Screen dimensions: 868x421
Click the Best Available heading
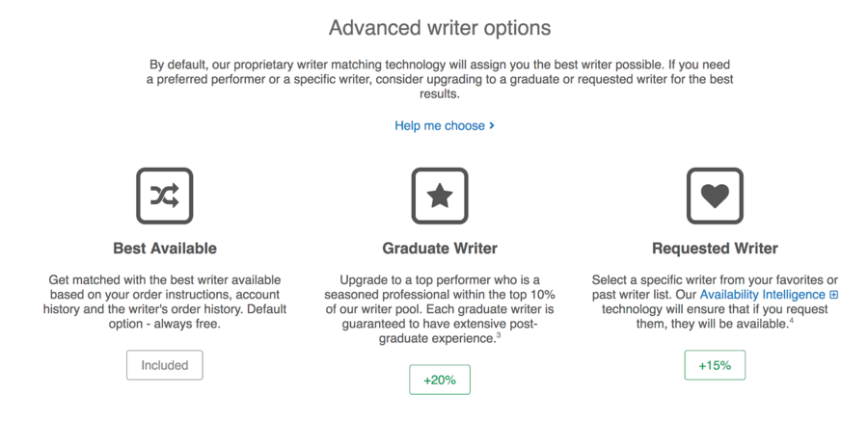click(x=164, y=249)
